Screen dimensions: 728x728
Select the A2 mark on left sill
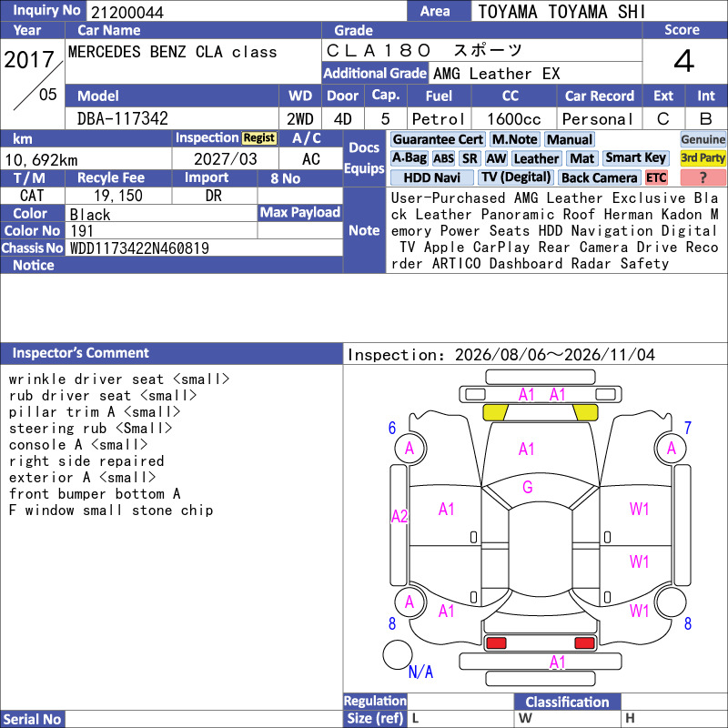point(399,516)
